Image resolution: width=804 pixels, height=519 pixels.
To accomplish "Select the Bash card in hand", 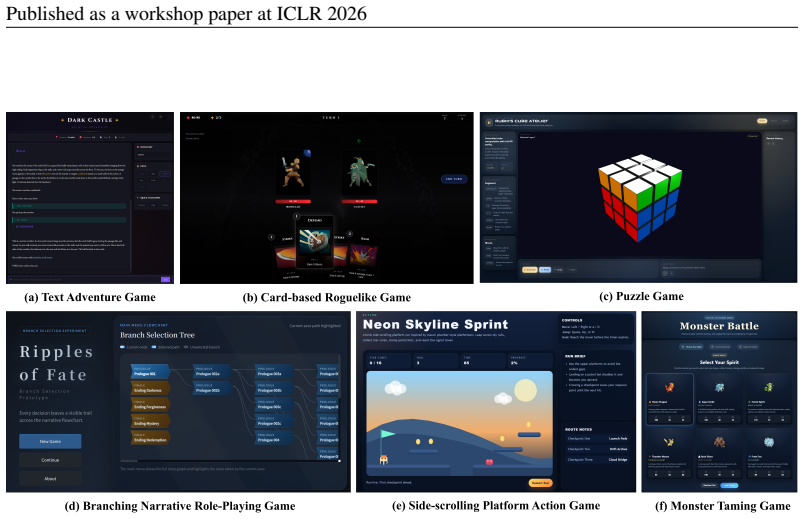I will pyautogui.click(x=364, y=255).
